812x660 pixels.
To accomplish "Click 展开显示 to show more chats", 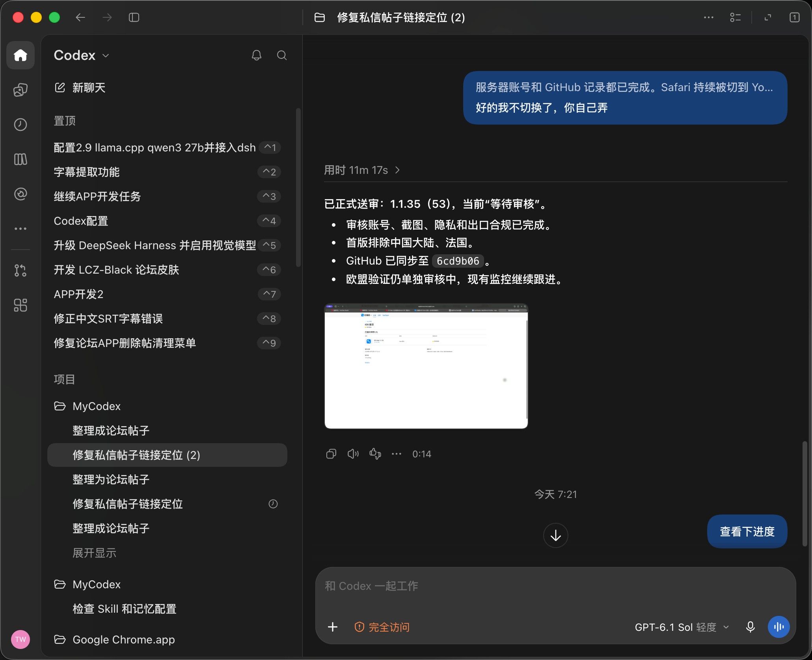I will click(95, 553).
